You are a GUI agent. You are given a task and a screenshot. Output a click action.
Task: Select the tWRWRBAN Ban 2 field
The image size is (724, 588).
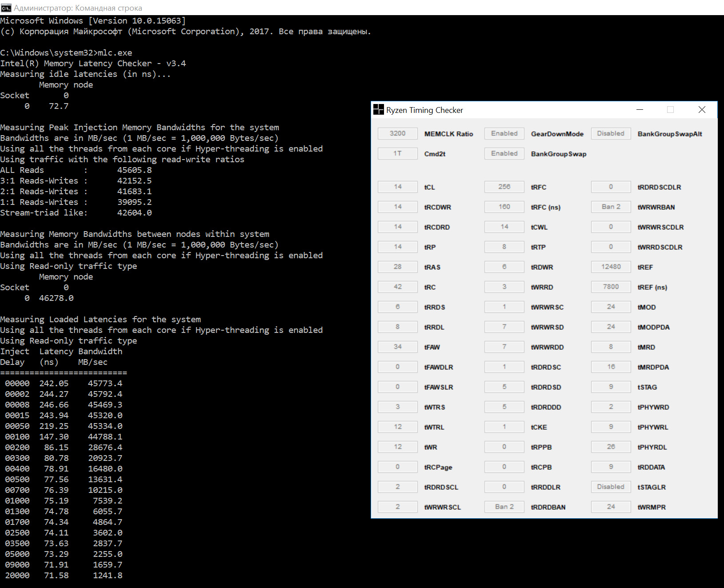point(611,207)
